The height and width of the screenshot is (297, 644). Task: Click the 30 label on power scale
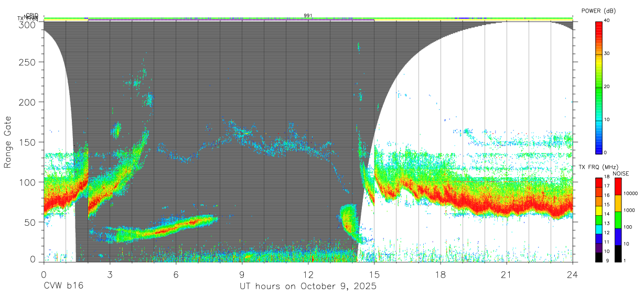pyautogui.click(x=607, y=53)
